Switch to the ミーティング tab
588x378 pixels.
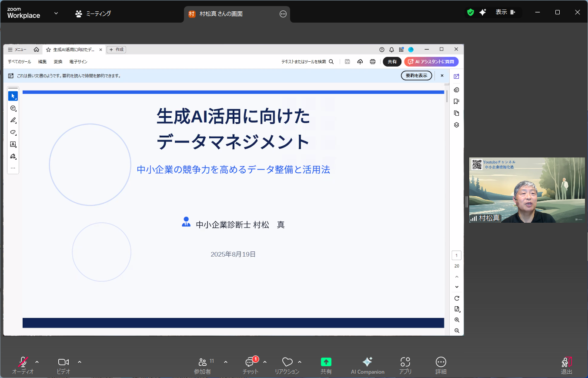pyautogui.click(x=93, y=13)
